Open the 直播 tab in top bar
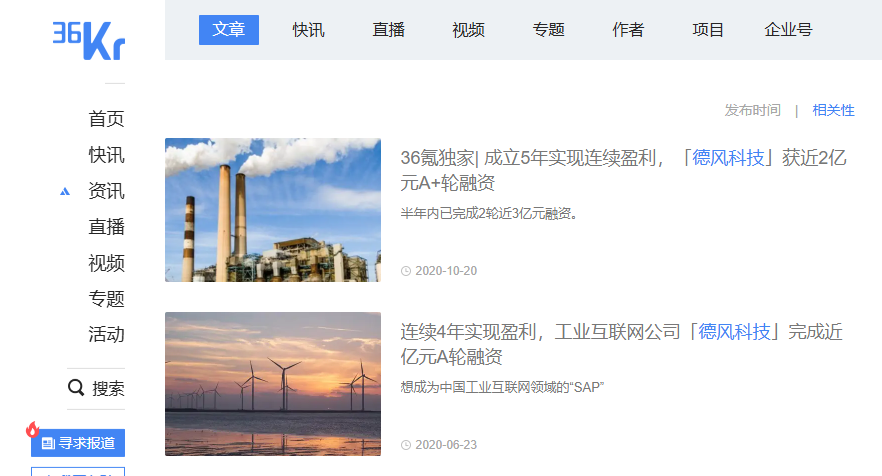 (x=388, y=30)
